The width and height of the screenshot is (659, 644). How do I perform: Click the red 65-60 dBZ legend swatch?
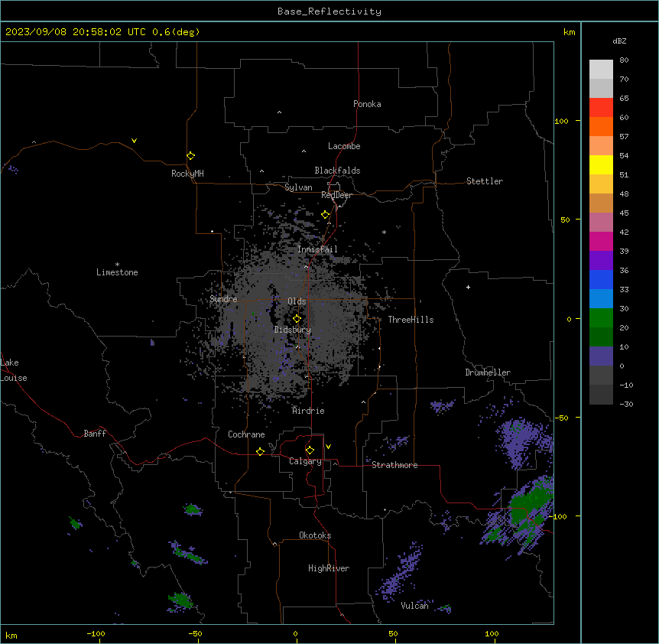[x=601, y=107]
